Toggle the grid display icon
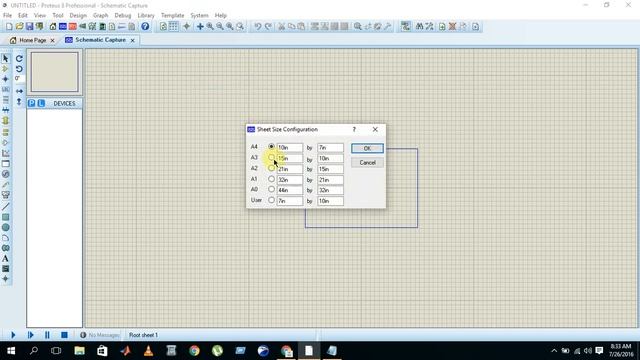640x360 pixels. 173,27
